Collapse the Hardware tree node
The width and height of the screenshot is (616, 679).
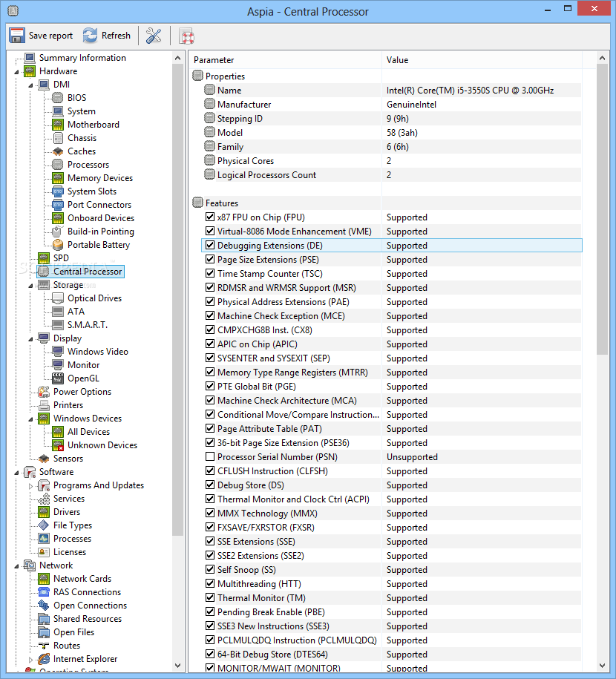point(17,72)
